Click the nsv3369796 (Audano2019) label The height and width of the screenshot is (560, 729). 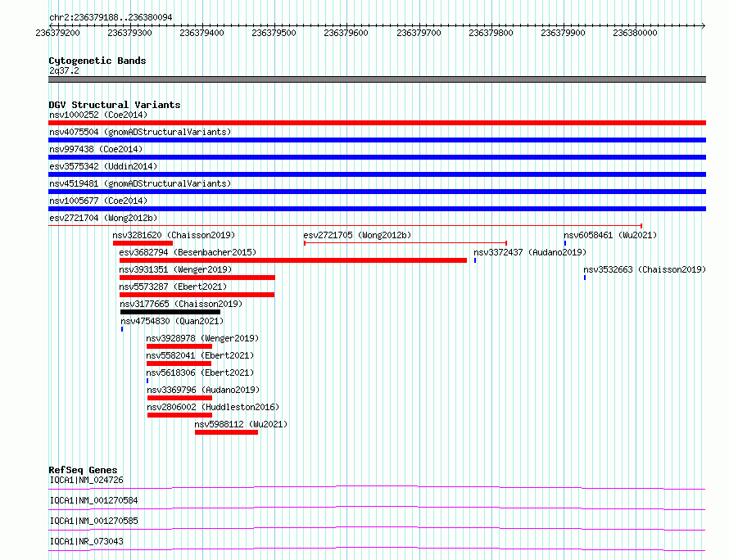tap(203, 390)
